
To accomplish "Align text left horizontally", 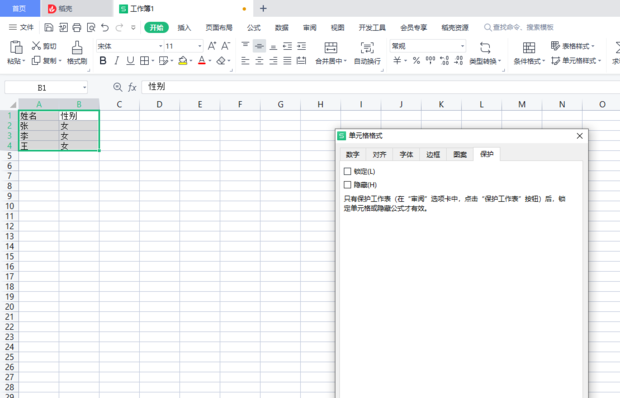I will [245, 61].
